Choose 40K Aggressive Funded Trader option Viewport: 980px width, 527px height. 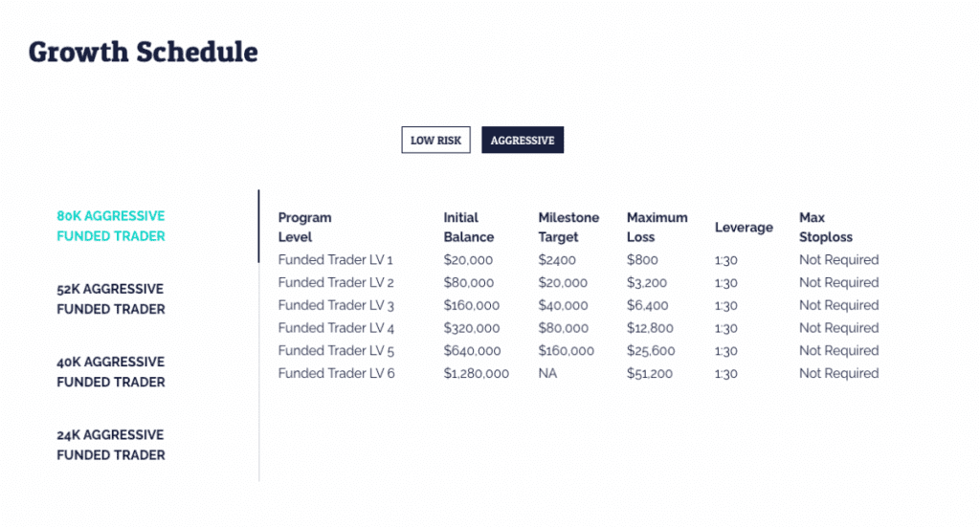[x=111, y=372]
